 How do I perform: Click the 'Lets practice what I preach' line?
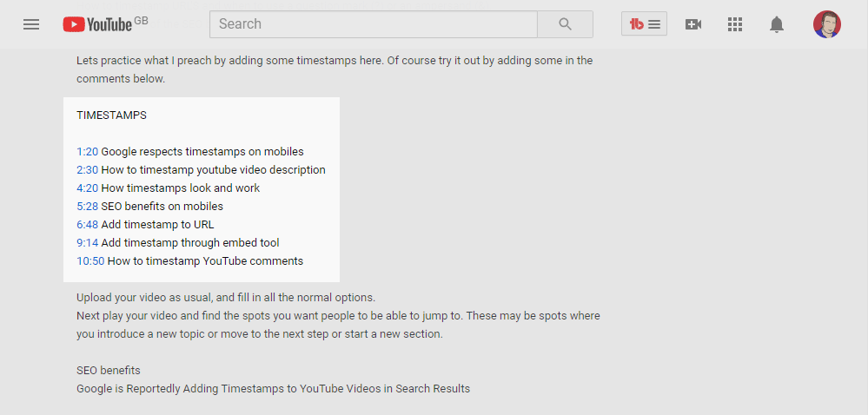click(x=335, y=60)
